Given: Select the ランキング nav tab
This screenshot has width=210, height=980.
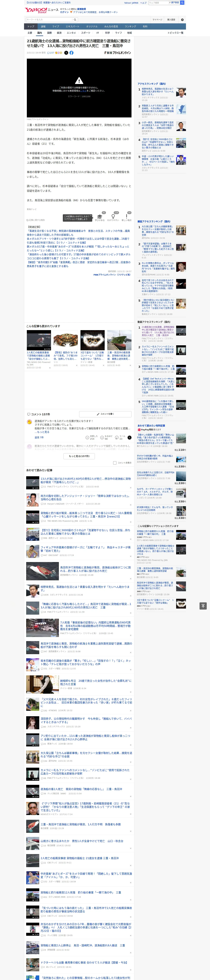Looking at the screenshot, I should tap(130, 27).
